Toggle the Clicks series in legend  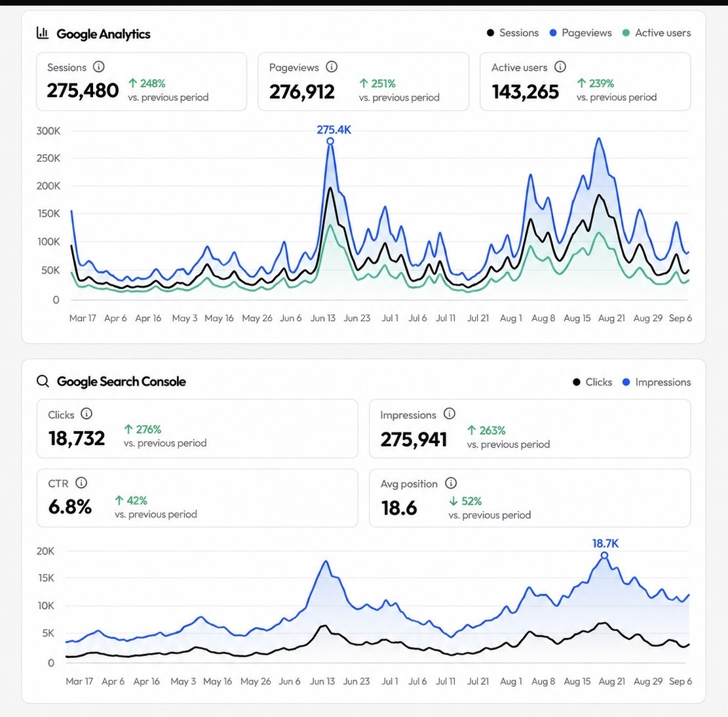(x=592, y=382)
